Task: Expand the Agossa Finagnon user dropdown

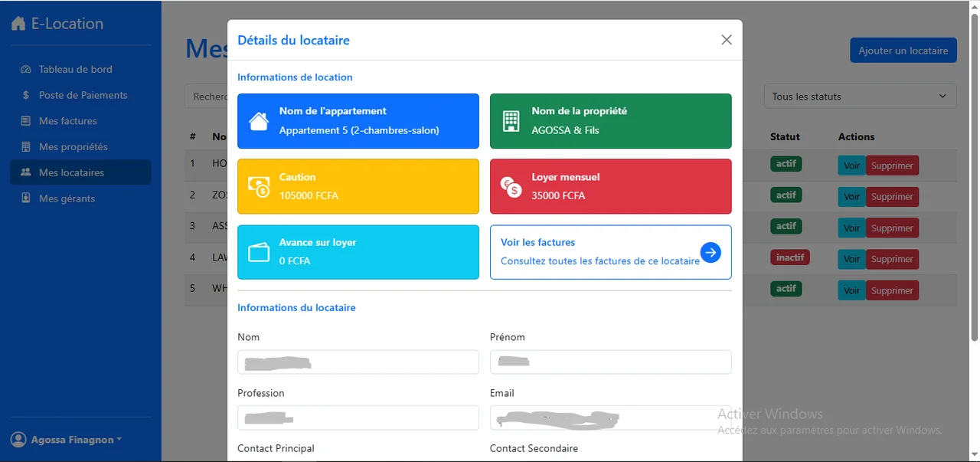Action: (x=67, y=440)
